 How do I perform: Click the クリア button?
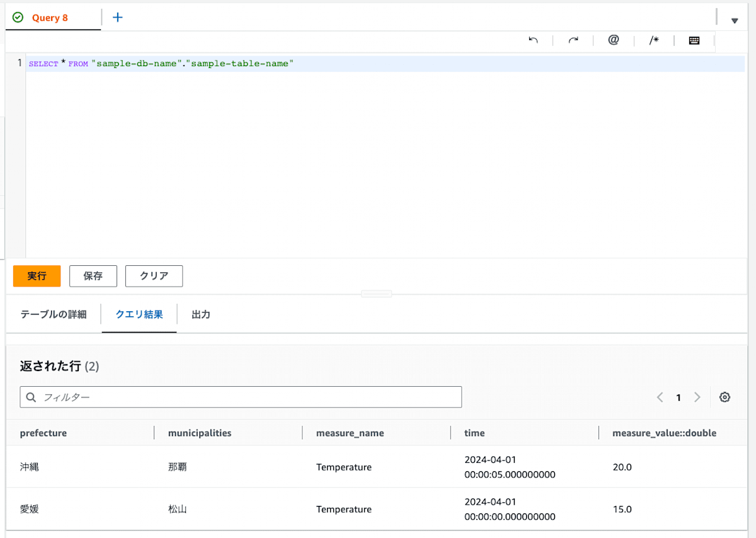pos(154,276)
